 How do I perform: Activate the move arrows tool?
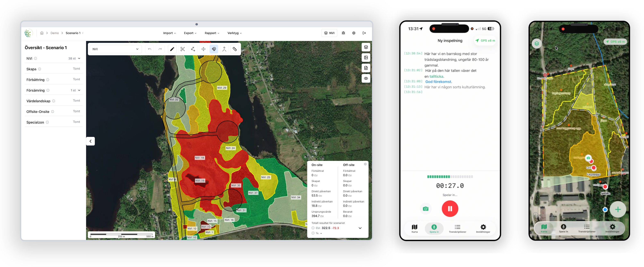point(203,49)
